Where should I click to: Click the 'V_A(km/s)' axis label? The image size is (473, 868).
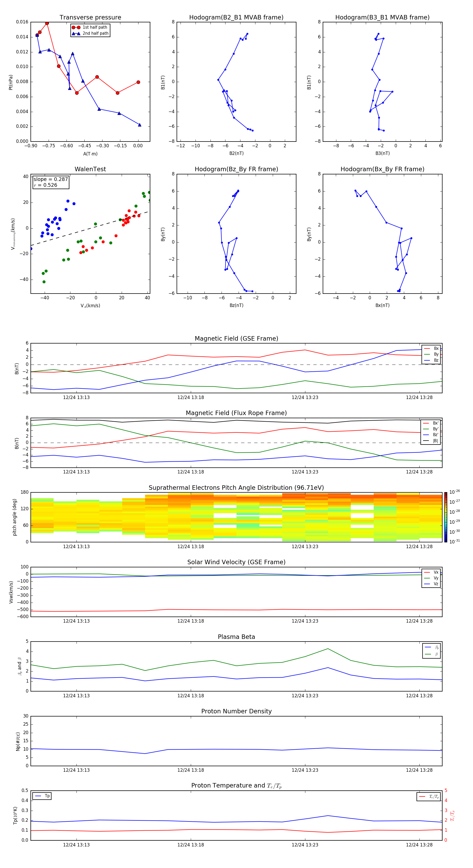[x=90, y=306]
